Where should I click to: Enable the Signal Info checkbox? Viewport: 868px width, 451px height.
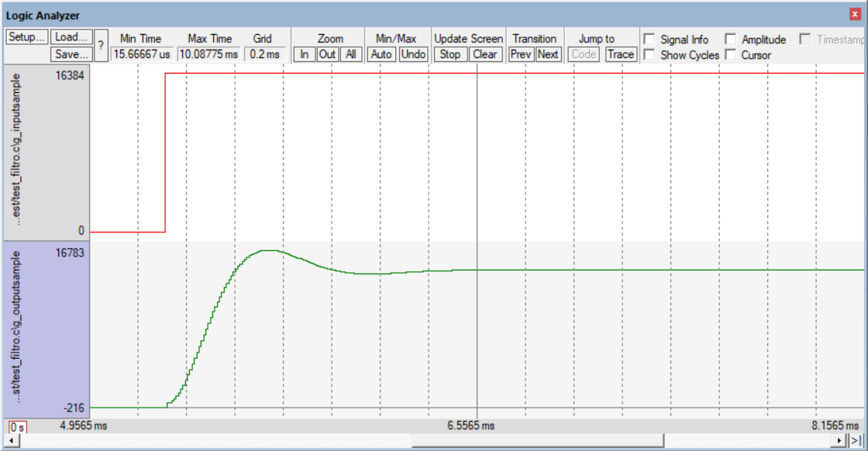pyautogui.click(x=649, y=40)
